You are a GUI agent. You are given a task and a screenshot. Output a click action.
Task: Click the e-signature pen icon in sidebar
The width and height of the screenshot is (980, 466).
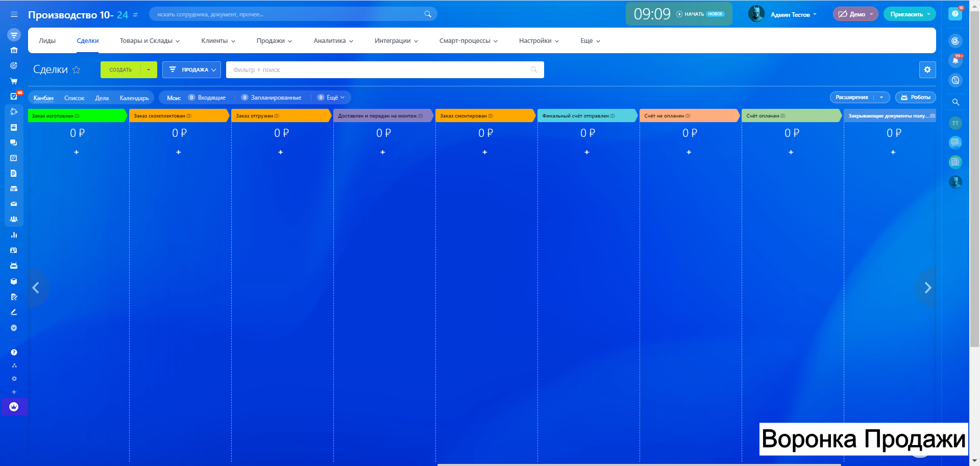(x=14, y=312)
